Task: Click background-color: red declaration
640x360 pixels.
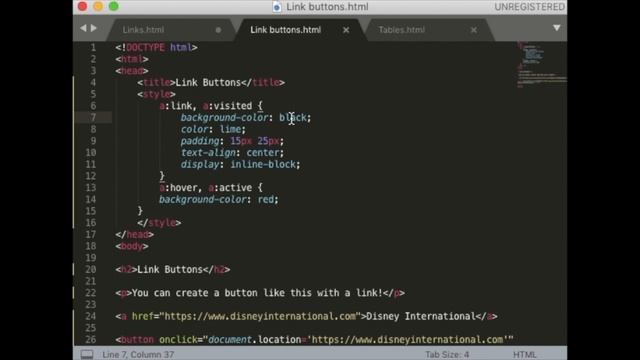Action: [218, 200]
